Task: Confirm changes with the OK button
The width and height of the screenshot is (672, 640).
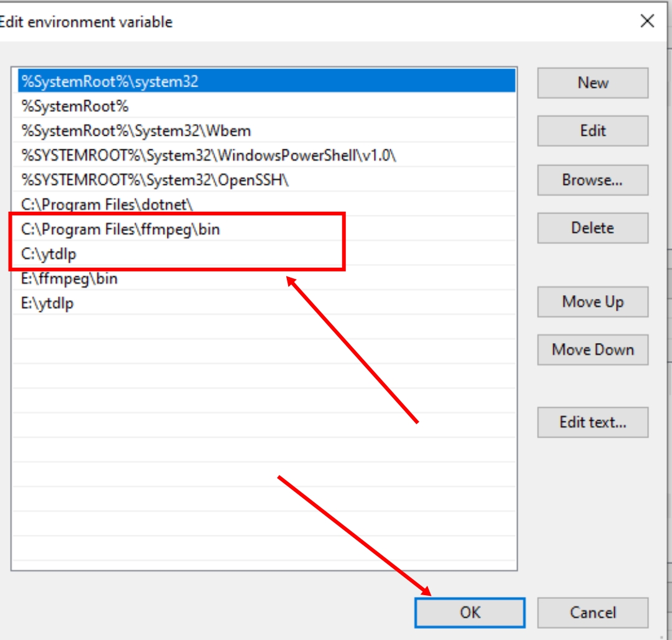Action: coord(470,613)
